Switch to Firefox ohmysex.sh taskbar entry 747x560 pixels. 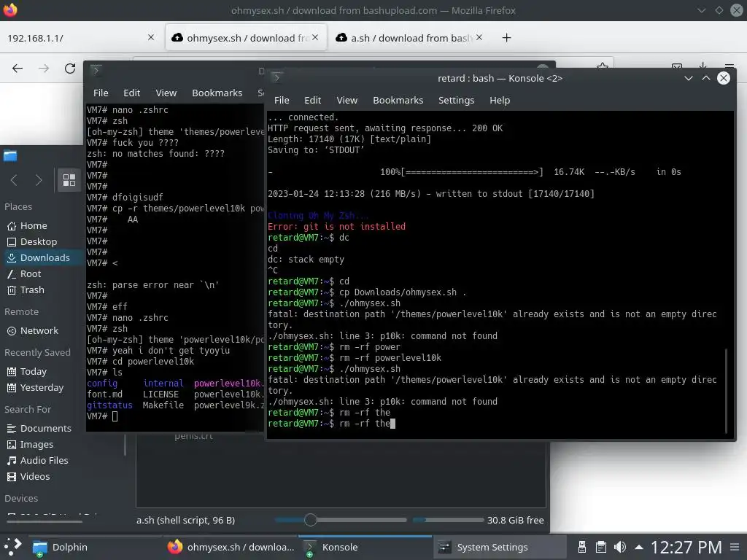pyautogui.click(x=231, y=547)
